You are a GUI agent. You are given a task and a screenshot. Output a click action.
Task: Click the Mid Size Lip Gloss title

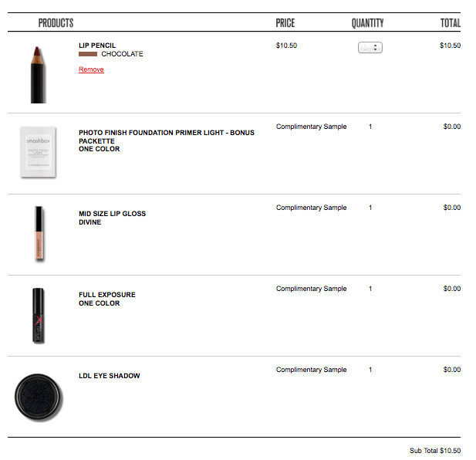(x=112, y=214)
